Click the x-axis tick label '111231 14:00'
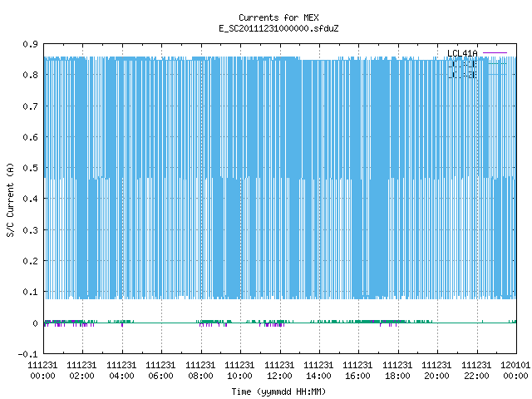Image resolution: width=532 pixels, height=399 pixels. 318,371
